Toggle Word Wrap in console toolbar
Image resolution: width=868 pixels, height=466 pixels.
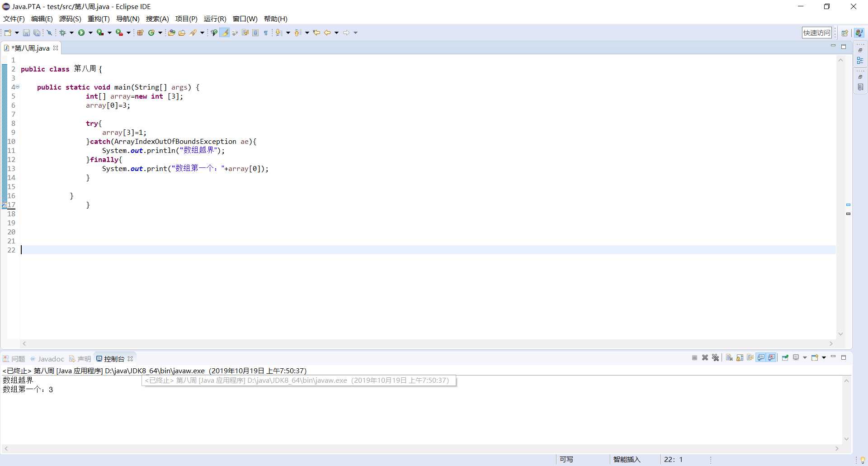[750, 358]
